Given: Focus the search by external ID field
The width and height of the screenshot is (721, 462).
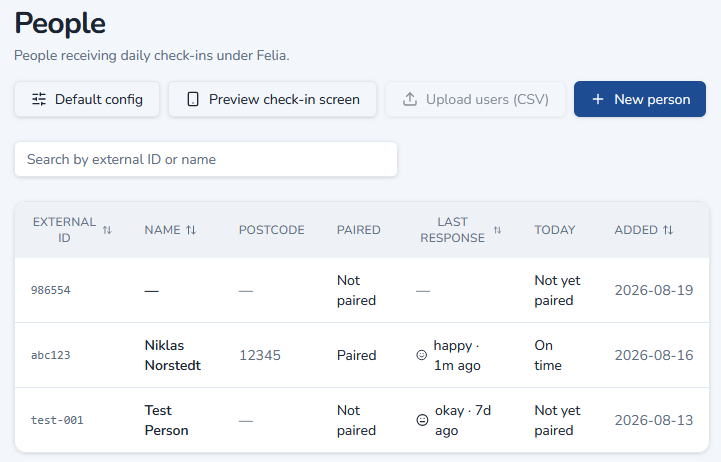Looking at the screenshot, I should 206,159.
